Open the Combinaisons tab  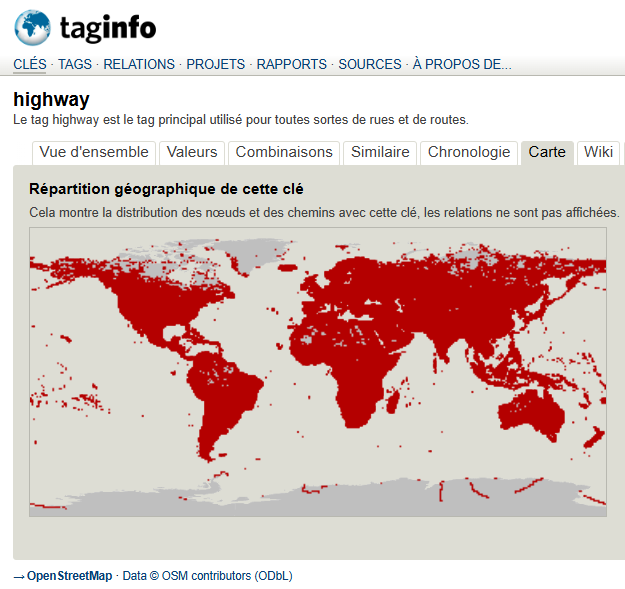point(284,153)
